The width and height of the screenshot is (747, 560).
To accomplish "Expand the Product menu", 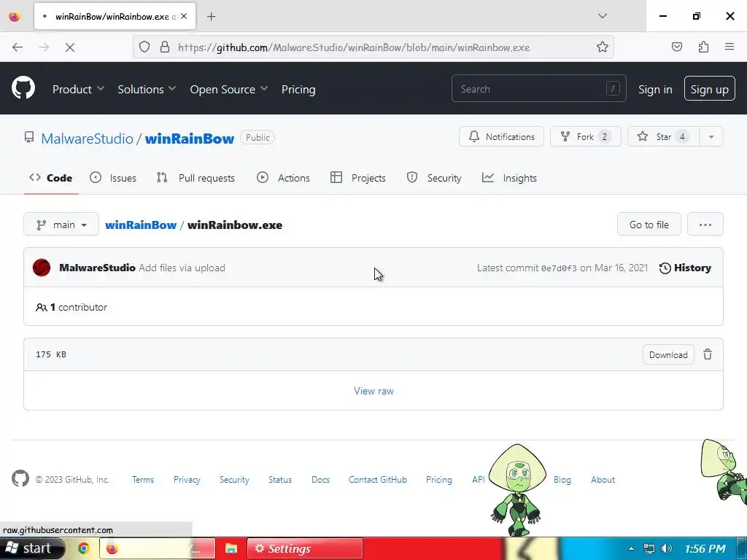I will 78,89.
